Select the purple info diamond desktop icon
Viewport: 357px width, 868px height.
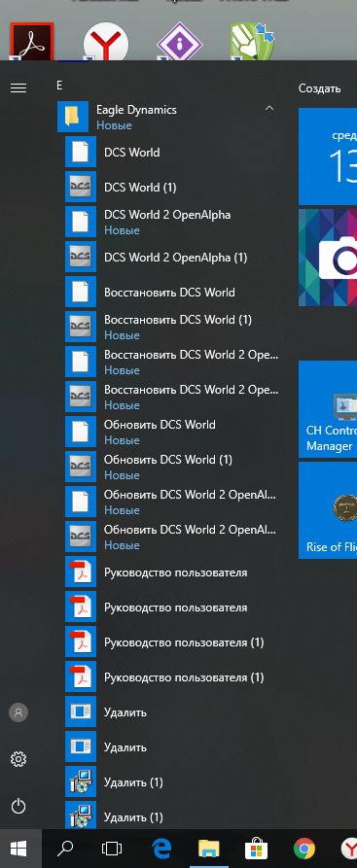(180, 41)
